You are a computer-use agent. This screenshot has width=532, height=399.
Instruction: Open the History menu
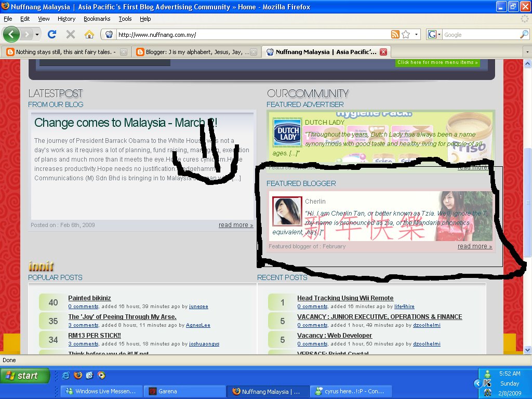66,19
